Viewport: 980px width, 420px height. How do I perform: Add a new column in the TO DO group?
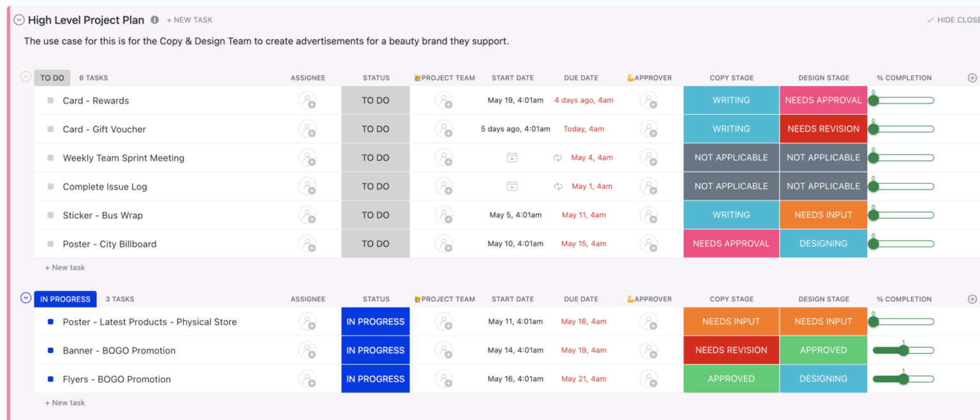pos(972,77)
